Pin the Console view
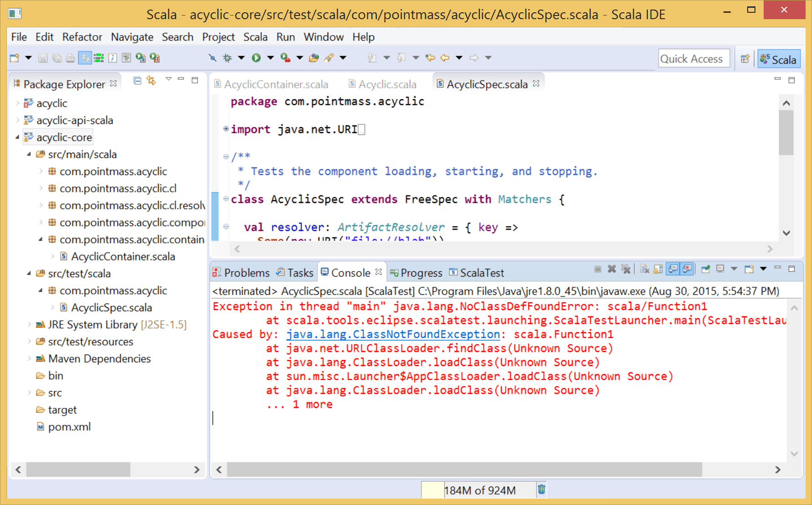Screen dimensions: 812x505 tap(705, 269)
